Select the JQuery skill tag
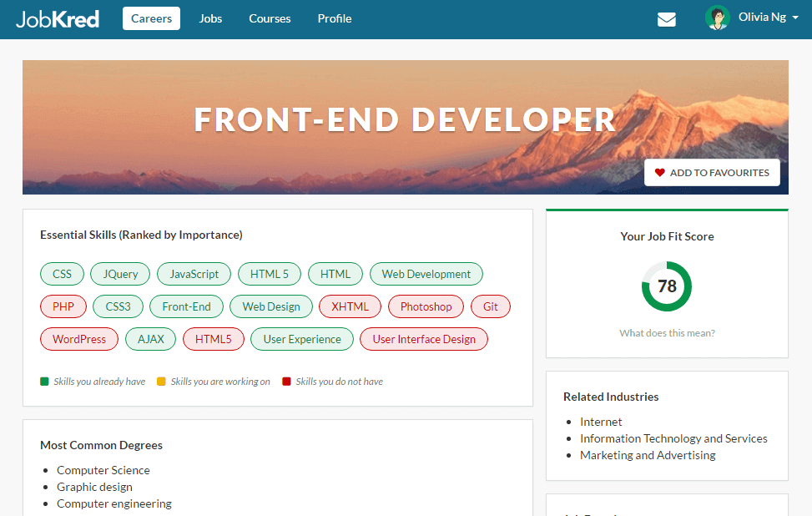 tap(120, 274)
